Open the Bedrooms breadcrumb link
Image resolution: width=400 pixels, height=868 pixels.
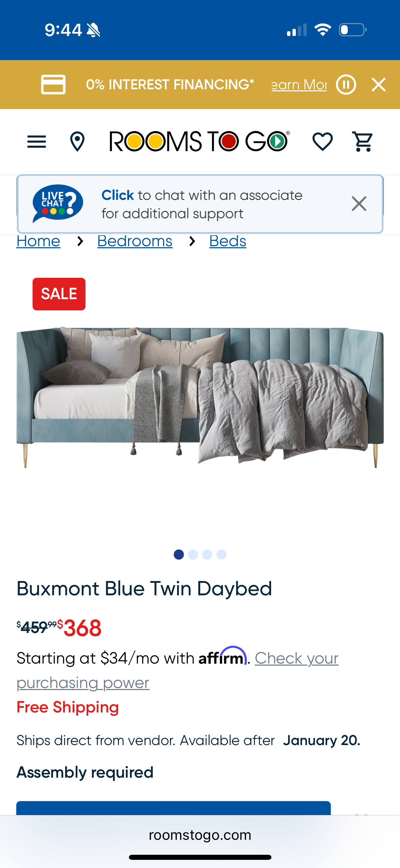point(135,241)
